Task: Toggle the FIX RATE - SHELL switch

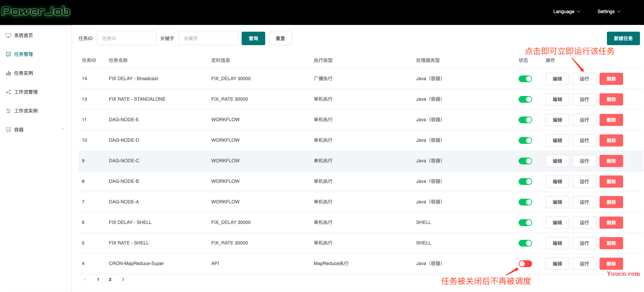Action: point(525,243)
